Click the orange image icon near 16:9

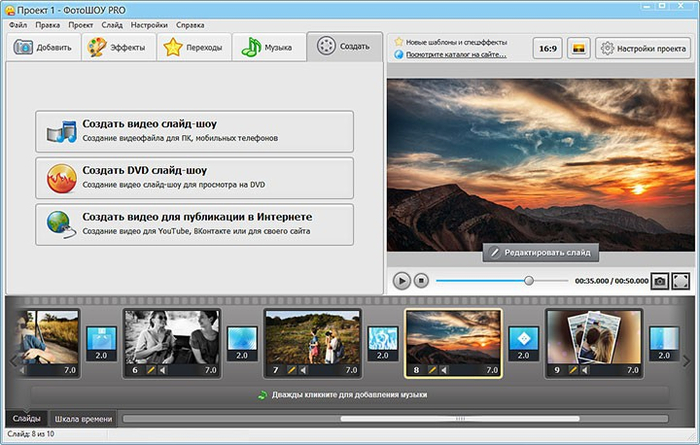(x=578, y=47)
